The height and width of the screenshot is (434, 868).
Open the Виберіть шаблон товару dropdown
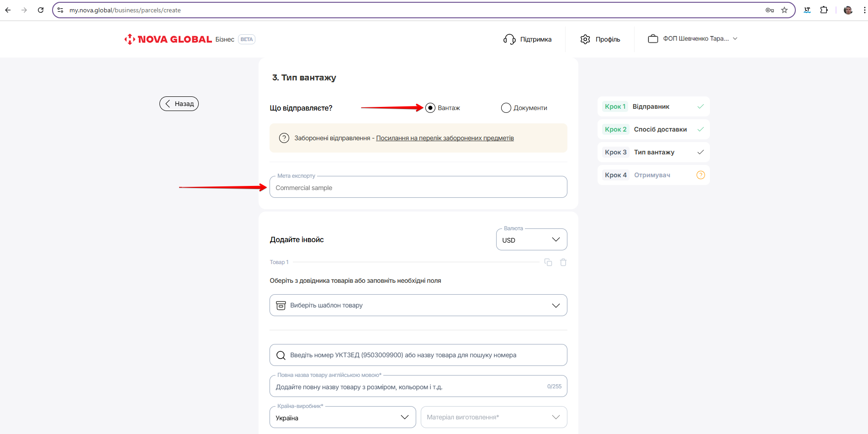(418, 305)
